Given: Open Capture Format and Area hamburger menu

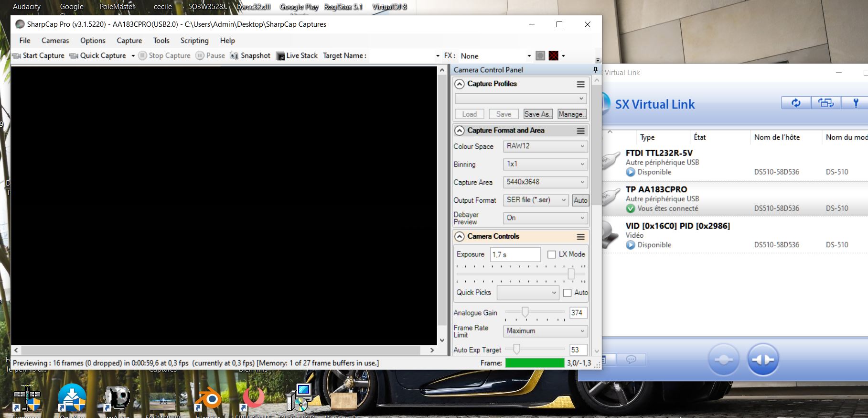Looking at the screenshot, I should pos(580,131).
